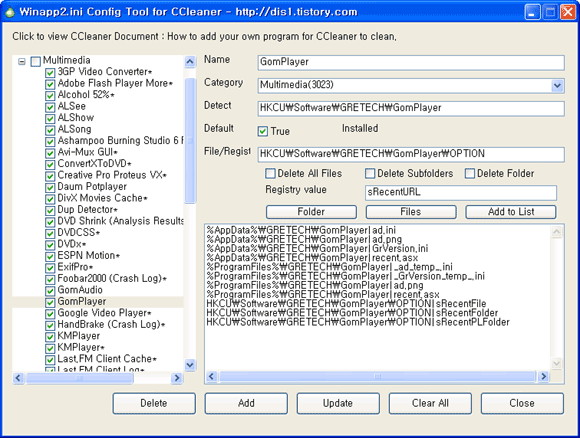Click file list horizontal scroll left arrow

pos(211,377)
